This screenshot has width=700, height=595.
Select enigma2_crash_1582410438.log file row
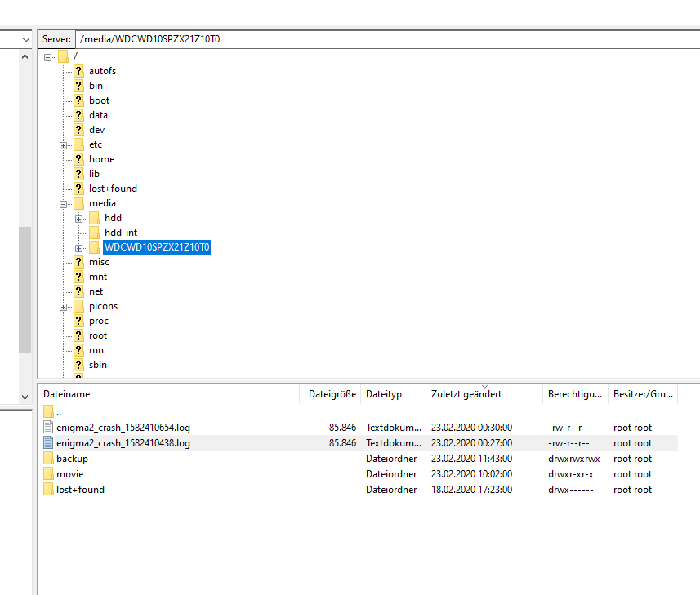tap(123, 443)
